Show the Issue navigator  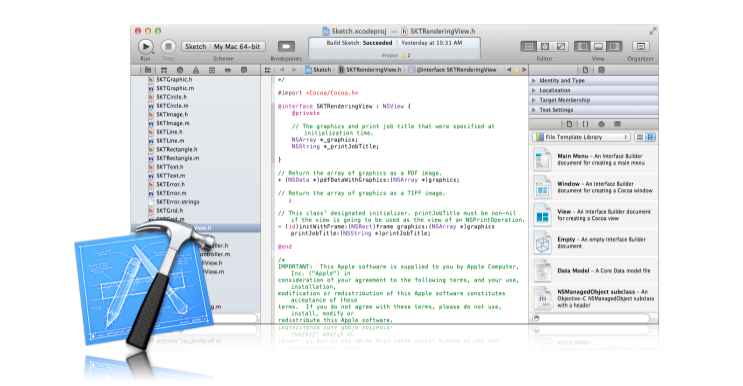[196, 70]
